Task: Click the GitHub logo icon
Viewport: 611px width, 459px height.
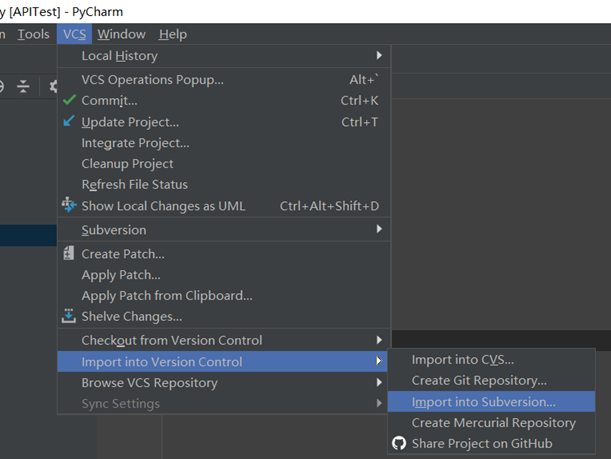Action: click(399, 443)
